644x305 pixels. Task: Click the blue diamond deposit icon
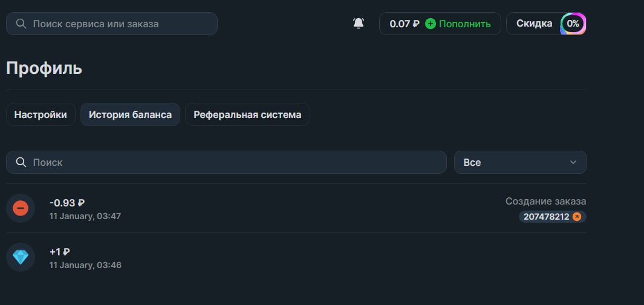point(21,257)
